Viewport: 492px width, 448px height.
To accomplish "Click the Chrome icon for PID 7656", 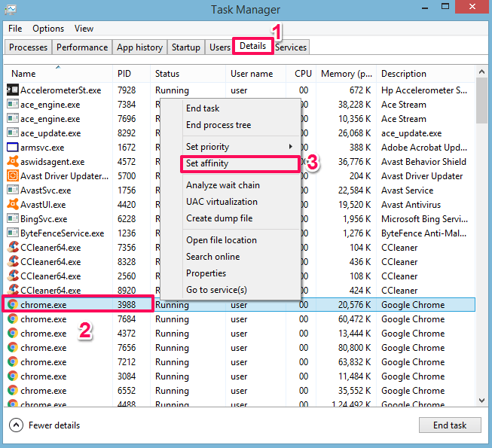I will tap(13, 347).
